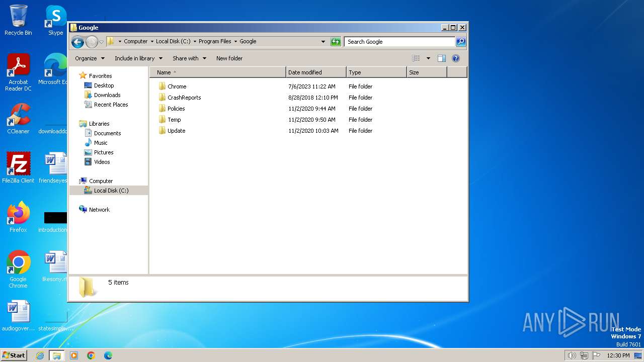
Task: Expand arrow after Program Files breadcrumb
Action: coord(235,42)
